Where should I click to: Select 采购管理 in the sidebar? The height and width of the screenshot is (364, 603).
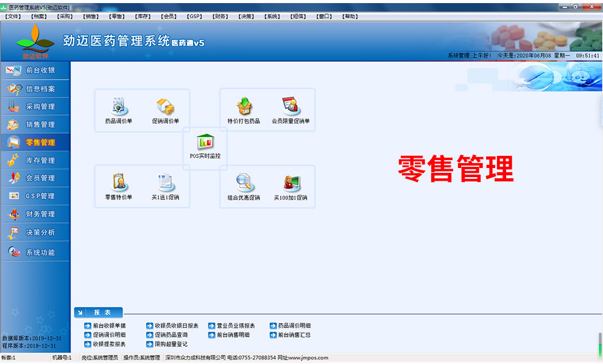coord(35,107)
